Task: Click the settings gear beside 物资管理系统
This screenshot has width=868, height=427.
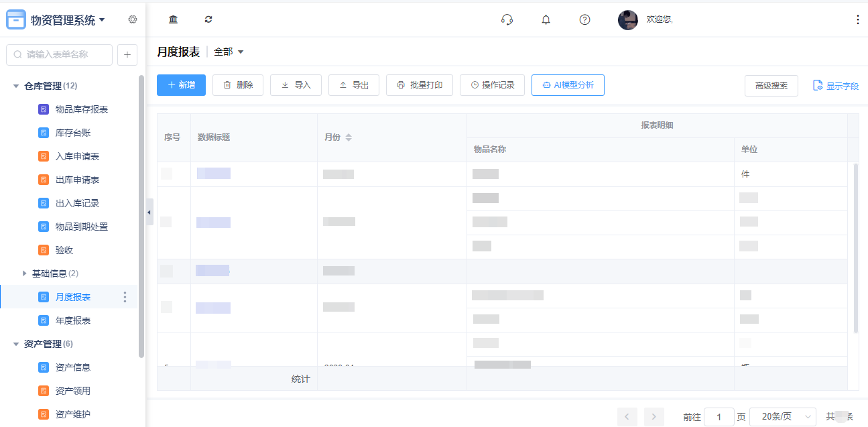Action: (x=133, y=19)
